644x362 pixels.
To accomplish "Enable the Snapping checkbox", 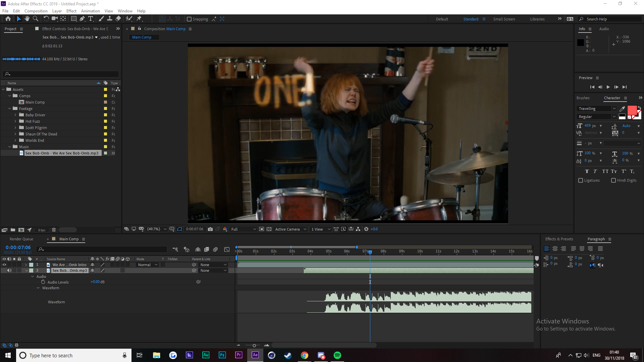I will [x=190, y=19].
